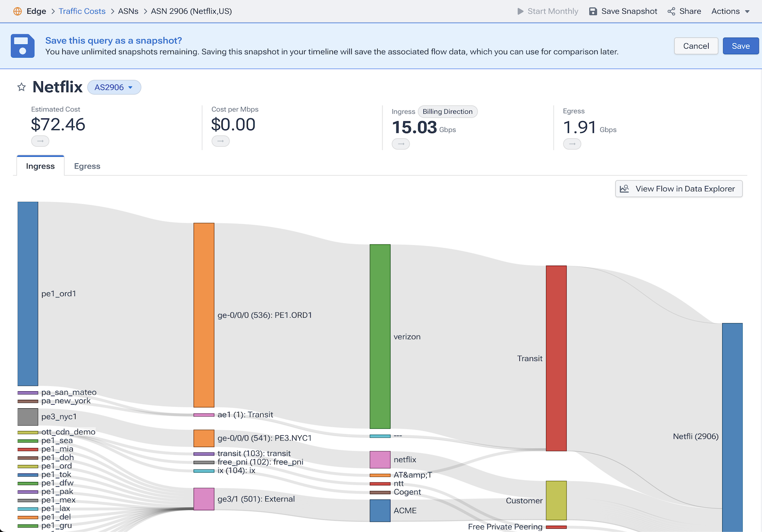Image resolution: width=762 pixels, height=532 pixels.
Task: Click the Share network icon
Action: pyautogui.click(x=671, y=11)
